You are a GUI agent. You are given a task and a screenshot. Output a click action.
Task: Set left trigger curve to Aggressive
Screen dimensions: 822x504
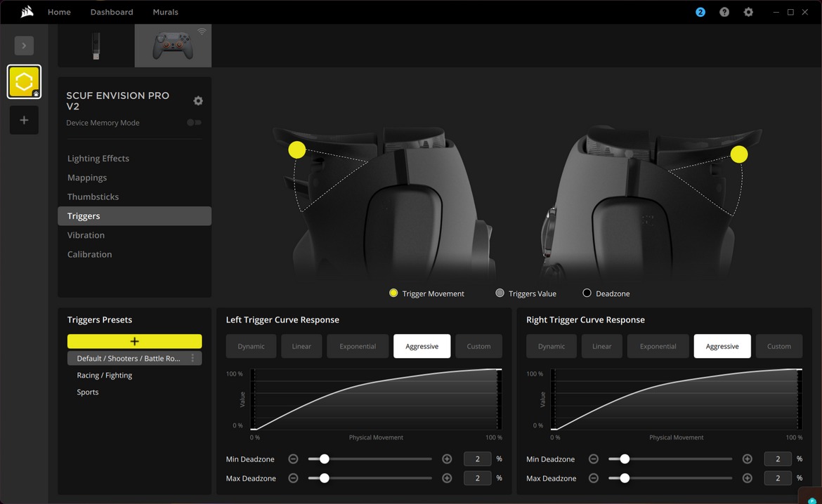(422, 346)
